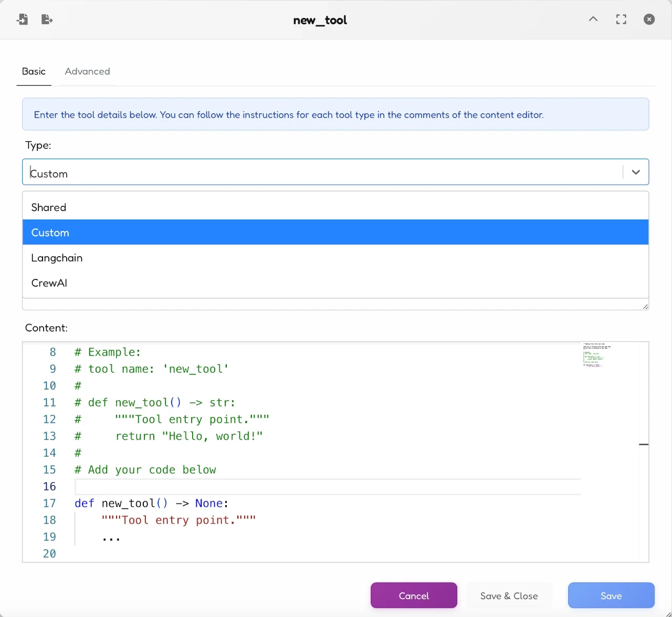
Task: Cancel the tool editing
Action: pos(414,595)
